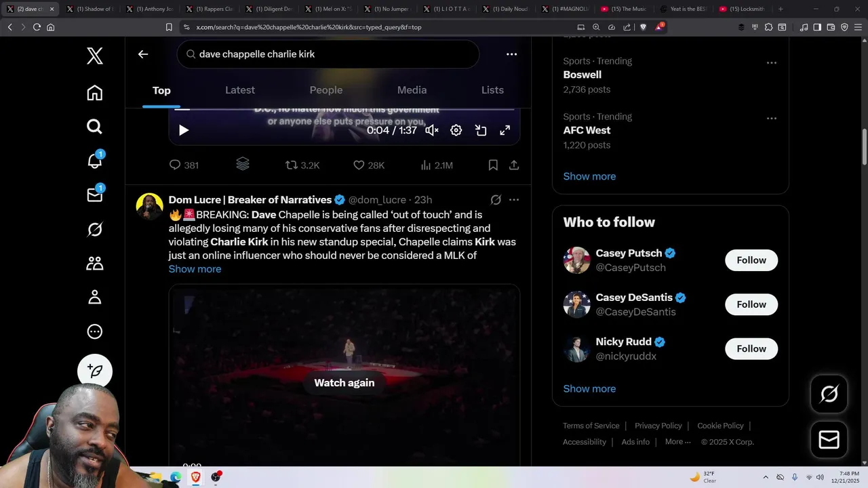Viewport: 868px width, 488px height.
Task: Click Watch again on the video
Action: [344, 383]
